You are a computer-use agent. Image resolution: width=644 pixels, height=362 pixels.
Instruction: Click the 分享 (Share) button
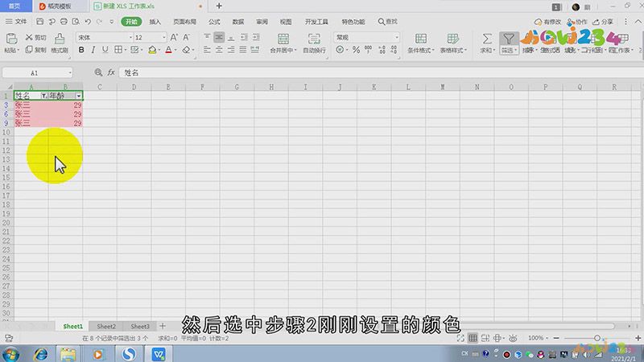pyautogui.click(x=603, y=22)
